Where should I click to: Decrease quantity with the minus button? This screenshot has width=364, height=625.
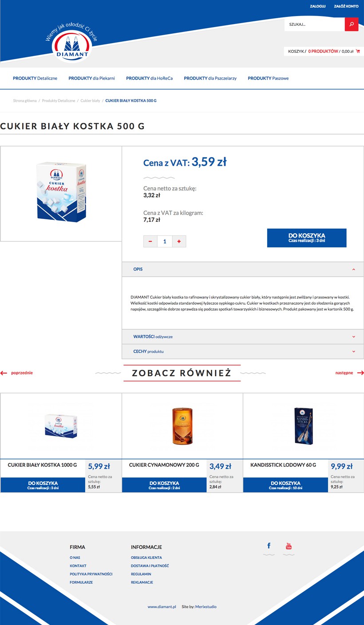click(150, 241)
